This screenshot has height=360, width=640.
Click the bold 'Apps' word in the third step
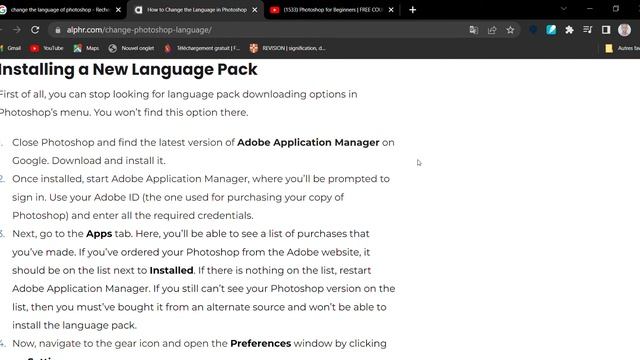coord(99,234)
